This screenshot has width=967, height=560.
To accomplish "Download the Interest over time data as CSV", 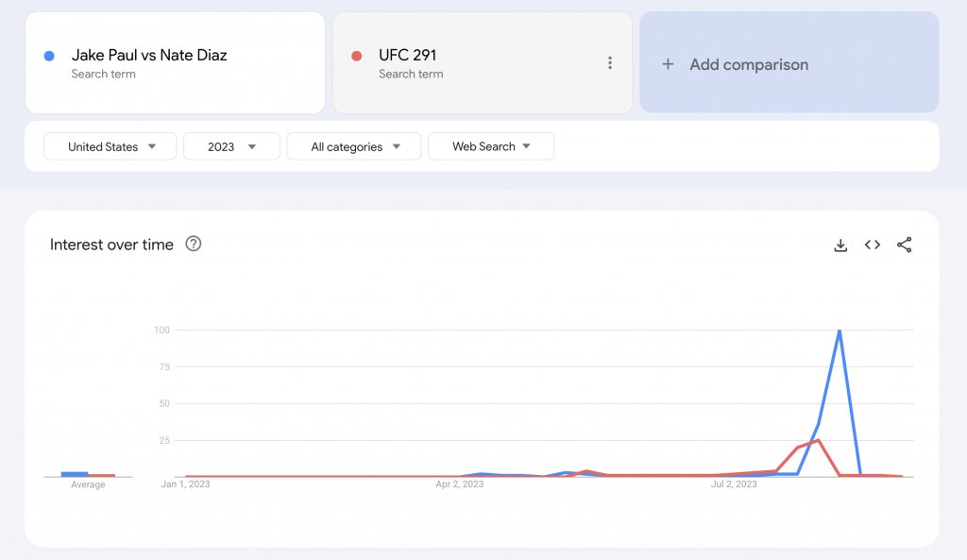I will point(840,246).
